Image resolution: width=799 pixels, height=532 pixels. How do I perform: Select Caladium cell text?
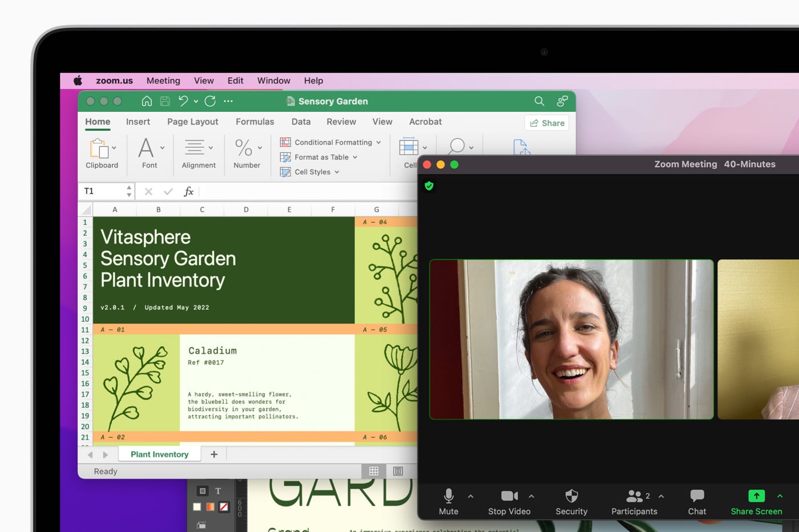pyautogui.click(x=212, y=350)
